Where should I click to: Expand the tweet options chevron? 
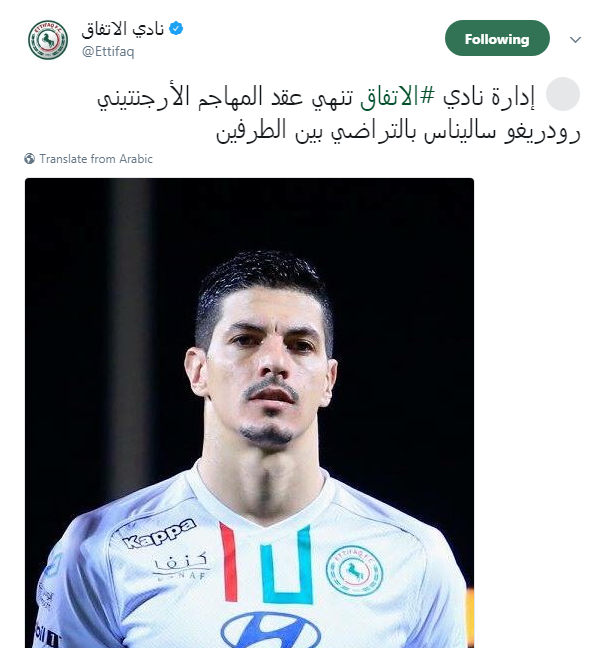click(x=575, y=39)
